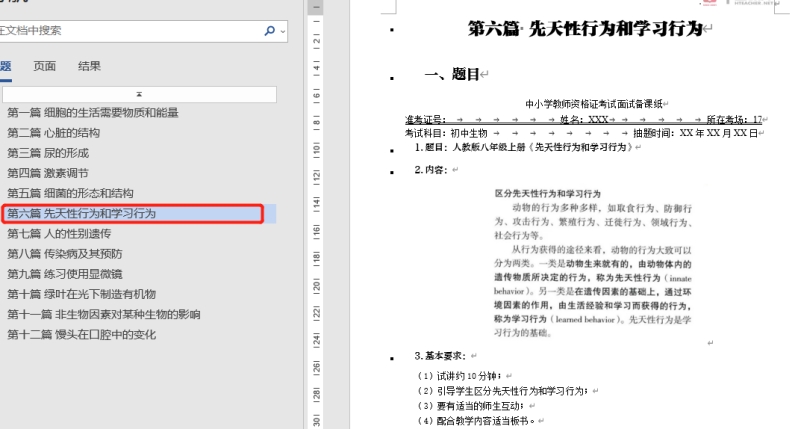Screen dimensions: 802x429
Task: Click the document title 第六篇 先天性行为和学习行为
Action: [x=586, y=29]
